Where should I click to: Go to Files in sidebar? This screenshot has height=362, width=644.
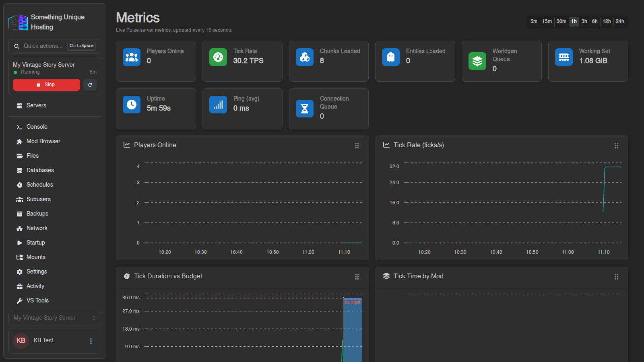55,156
